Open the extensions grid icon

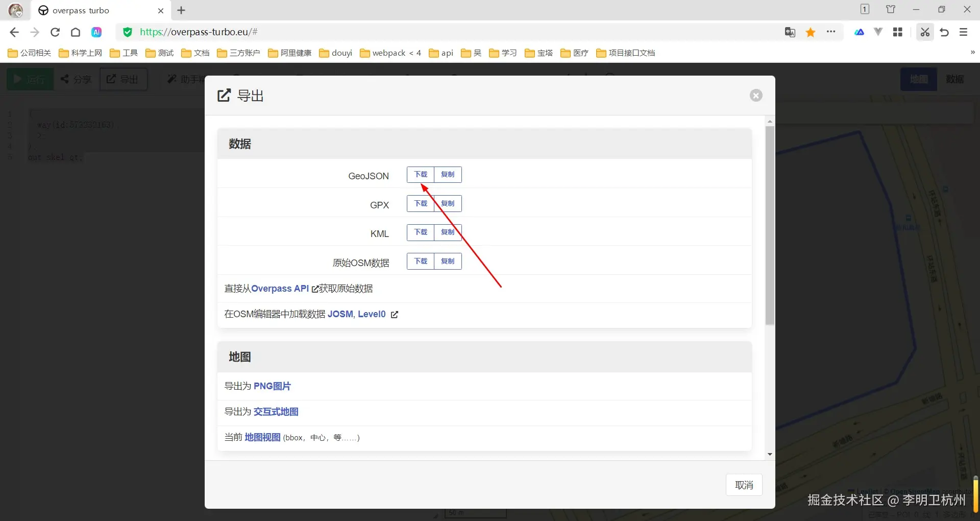pos(898,32)
